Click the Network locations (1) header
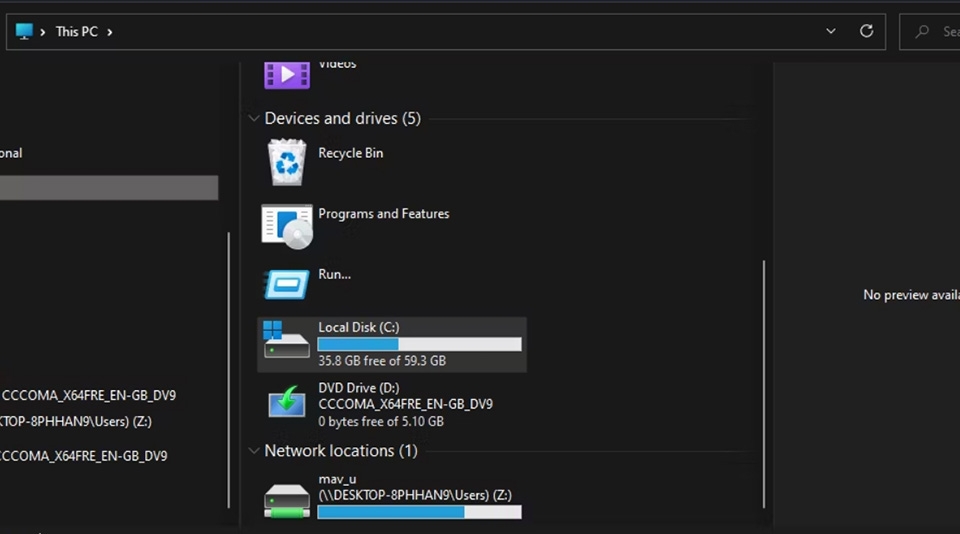 tap(341, 451)
